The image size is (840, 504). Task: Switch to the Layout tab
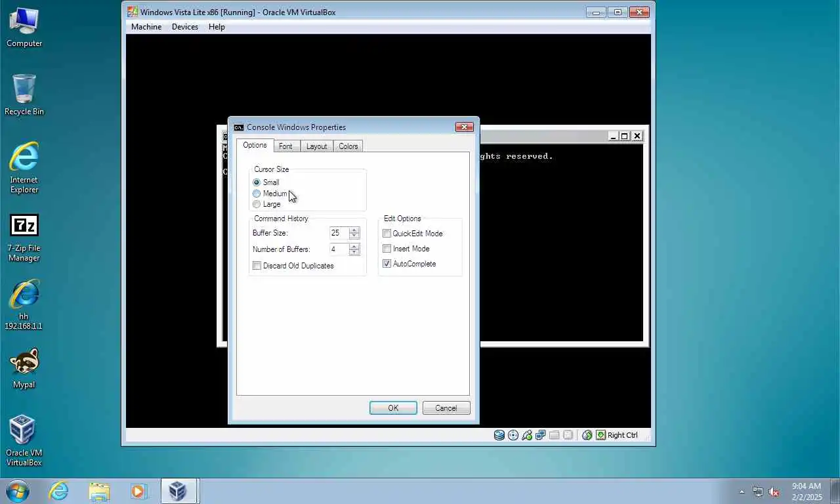(x=316, y=146)
